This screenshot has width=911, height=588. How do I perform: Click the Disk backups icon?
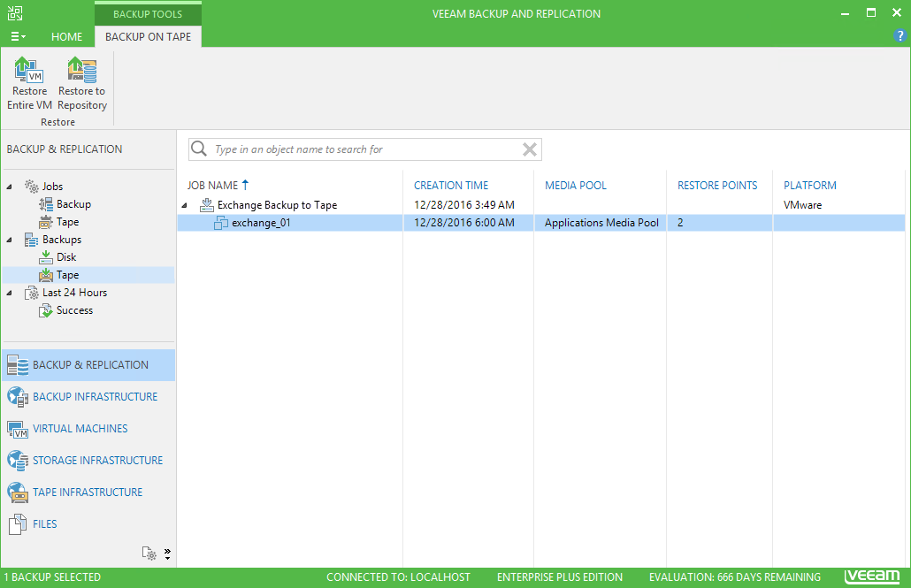[46, 257]
